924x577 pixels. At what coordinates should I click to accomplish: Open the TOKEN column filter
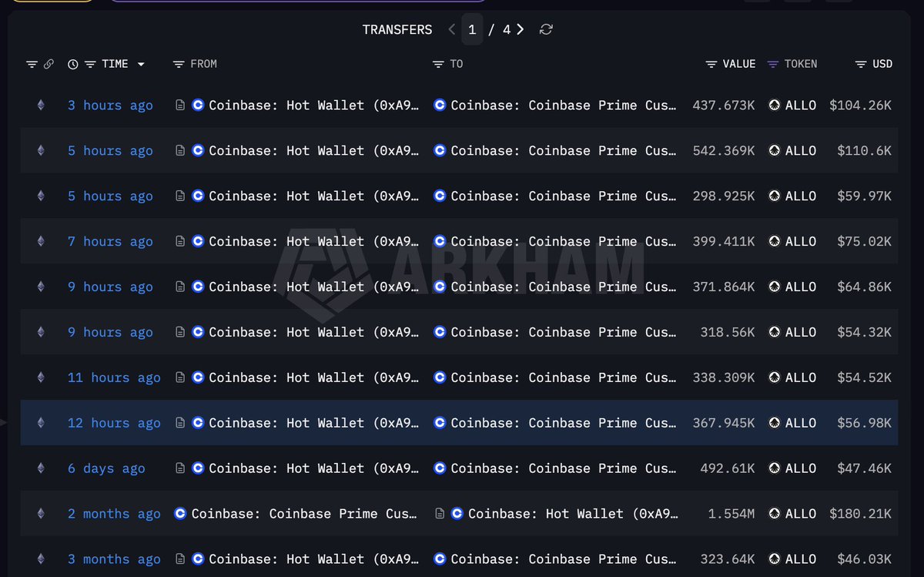[x=773, y=64]
